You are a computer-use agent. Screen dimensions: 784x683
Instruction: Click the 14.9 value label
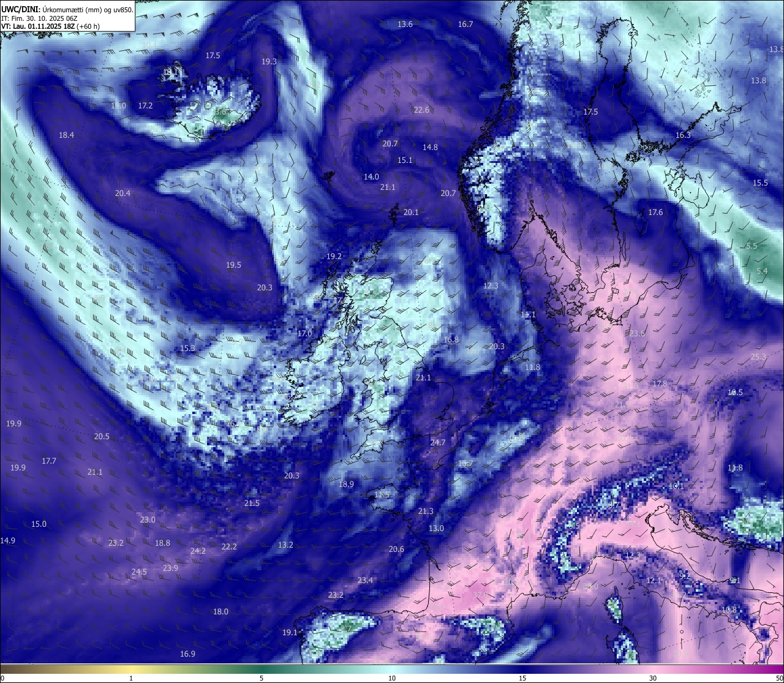pos(7,541)
